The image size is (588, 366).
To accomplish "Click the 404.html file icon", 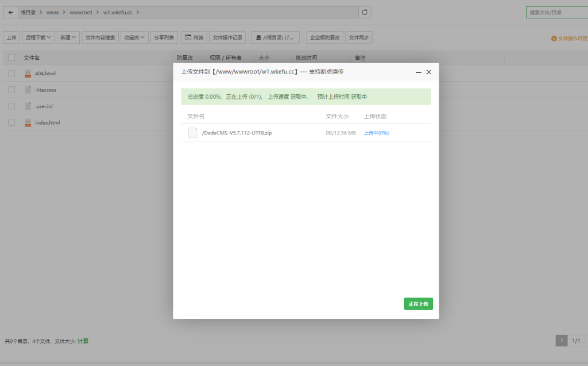I will tap(28, 74).
